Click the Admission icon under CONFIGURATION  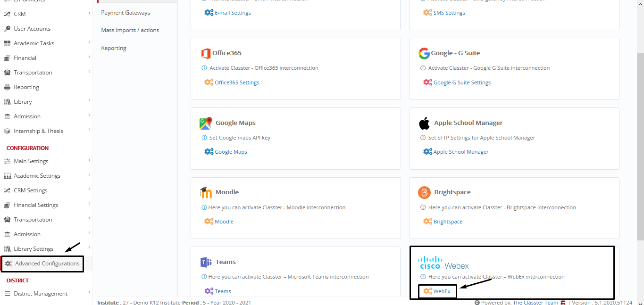coord(7,234)
